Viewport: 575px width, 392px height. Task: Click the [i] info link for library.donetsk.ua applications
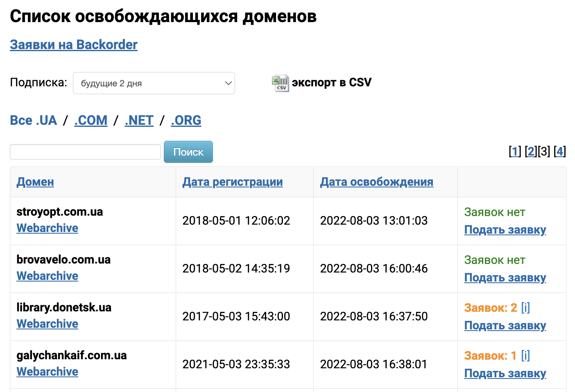pyautogui.click(x=526, y=307)
